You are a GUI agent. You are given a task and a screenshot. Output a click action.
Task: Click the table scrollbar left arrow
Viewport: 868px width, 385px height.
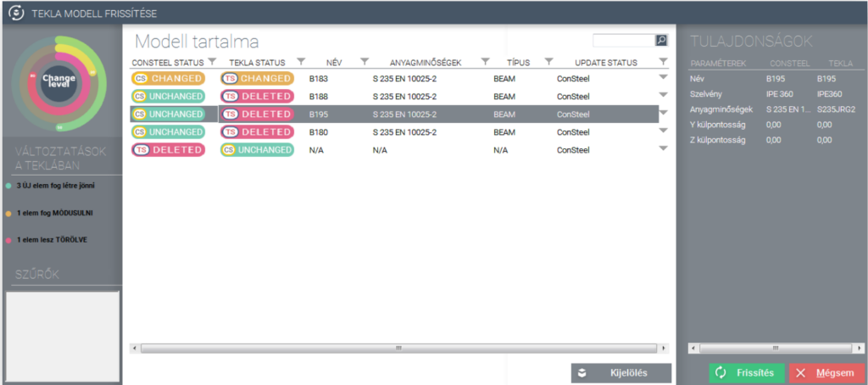(133, 349)
